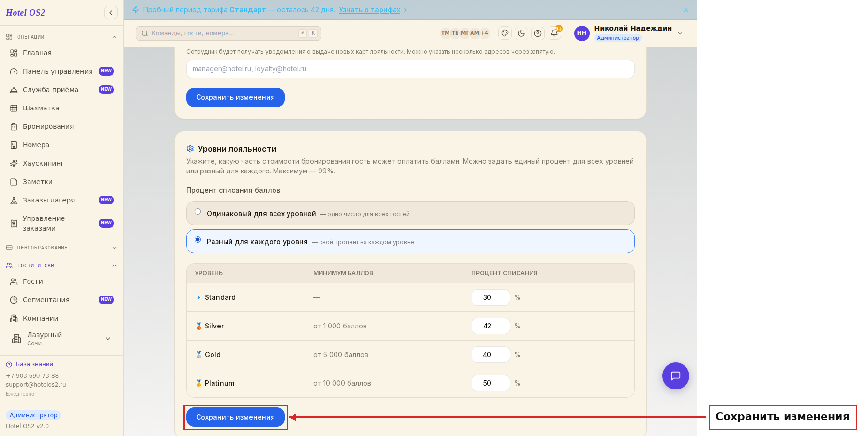Focus the Gold percent field
This screenshot has height=436, width=868.
490,355
